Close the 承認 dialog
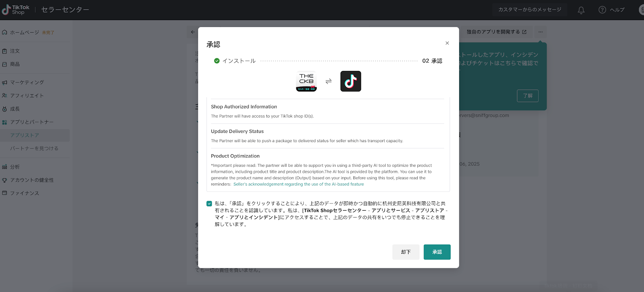The height and width of the screenshot is (292, 644). [x=447, y=43]
